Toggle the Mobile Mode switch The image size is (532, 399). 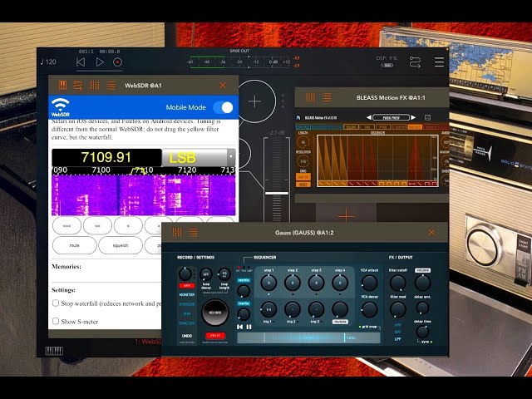tap(224, 107)
